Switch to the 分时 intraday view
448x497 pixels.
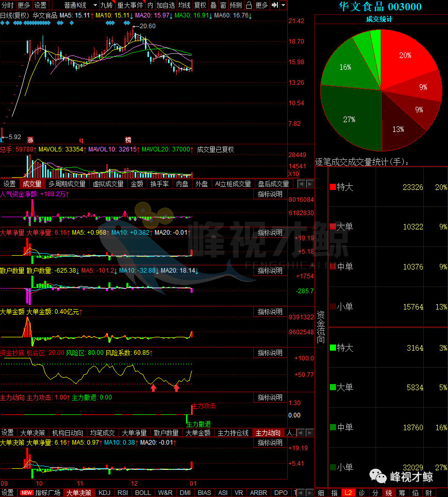click(8, 5)
